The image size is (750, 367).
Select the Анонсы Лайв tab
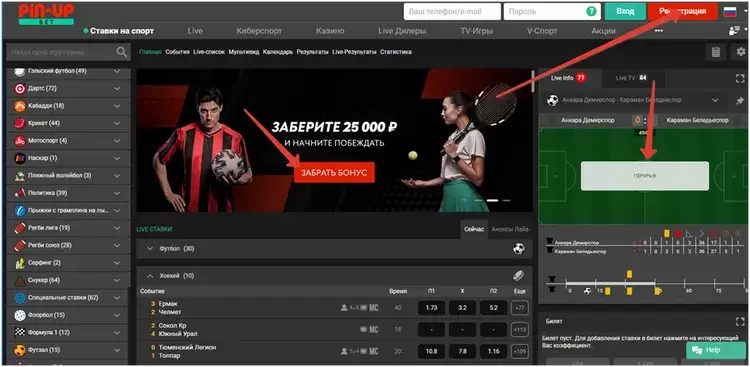(510, 229)
